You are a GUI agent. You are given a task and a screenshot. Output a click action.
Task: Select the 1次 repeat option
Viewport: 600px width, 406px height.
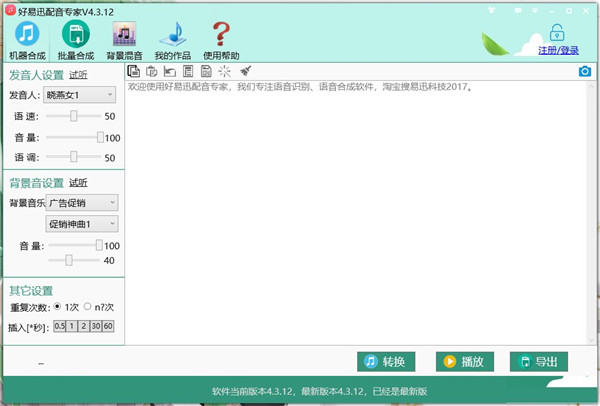(x=58, y=307)
